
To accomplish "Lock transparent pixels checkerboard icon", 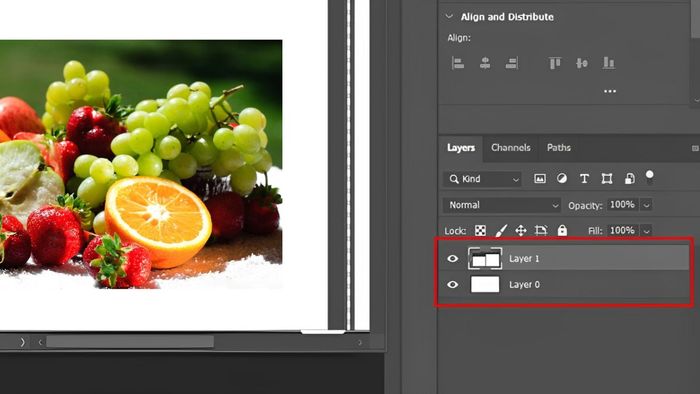I will [x=480, y=230].
